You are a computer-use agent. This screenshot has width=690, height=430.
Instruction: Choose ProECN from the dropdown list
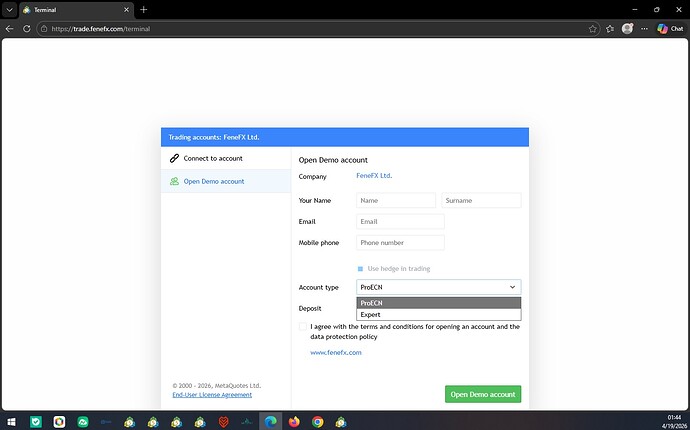coord(439,303)
